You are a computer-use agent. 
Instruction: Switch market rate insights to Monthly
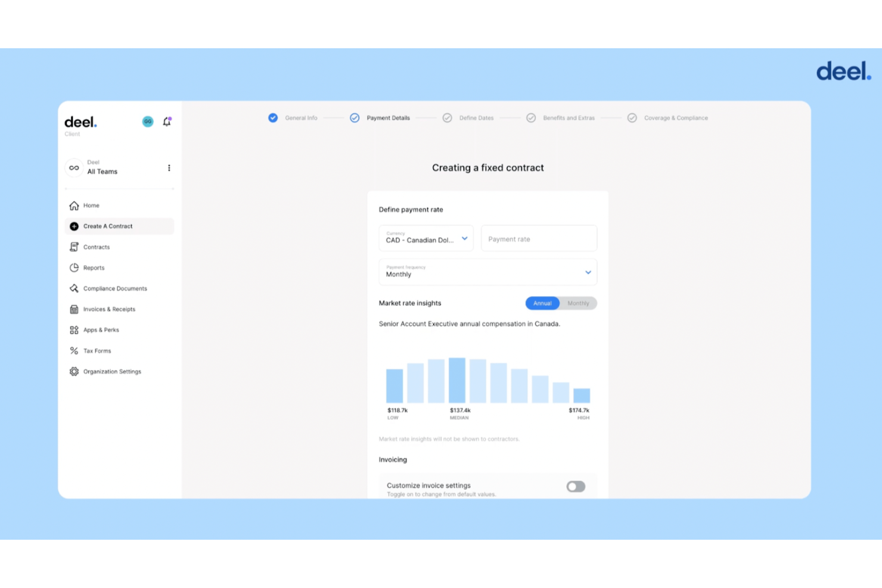pos(578,303)
